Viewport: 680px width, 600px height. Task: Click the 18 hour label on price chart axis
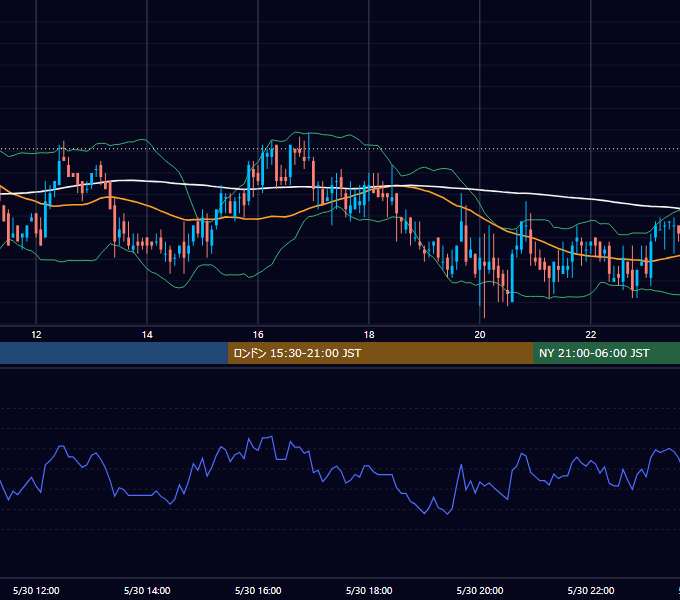click(369, 335)
